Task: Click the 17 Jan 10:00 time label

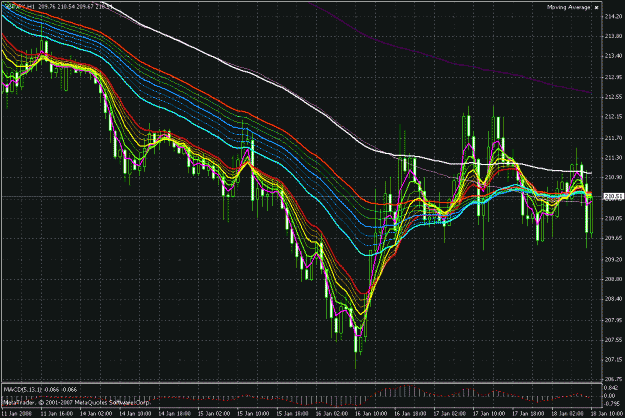Action: pyautogui.click(x=489, y=414)
